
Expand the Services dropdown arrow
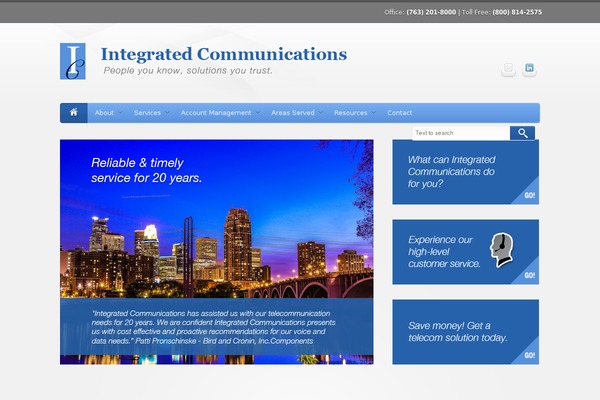pyautogui.click(x=167, y=113)
